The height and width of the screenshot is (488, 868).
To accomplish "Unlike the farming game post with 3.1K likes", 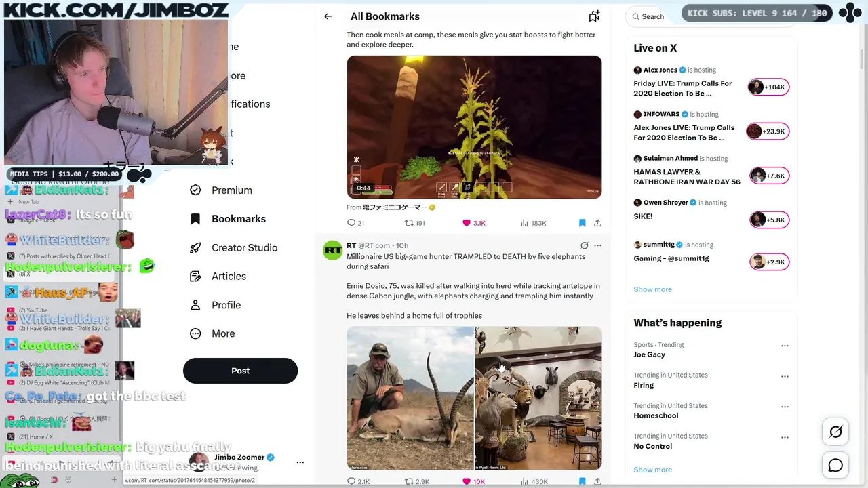I will point(473,223).
